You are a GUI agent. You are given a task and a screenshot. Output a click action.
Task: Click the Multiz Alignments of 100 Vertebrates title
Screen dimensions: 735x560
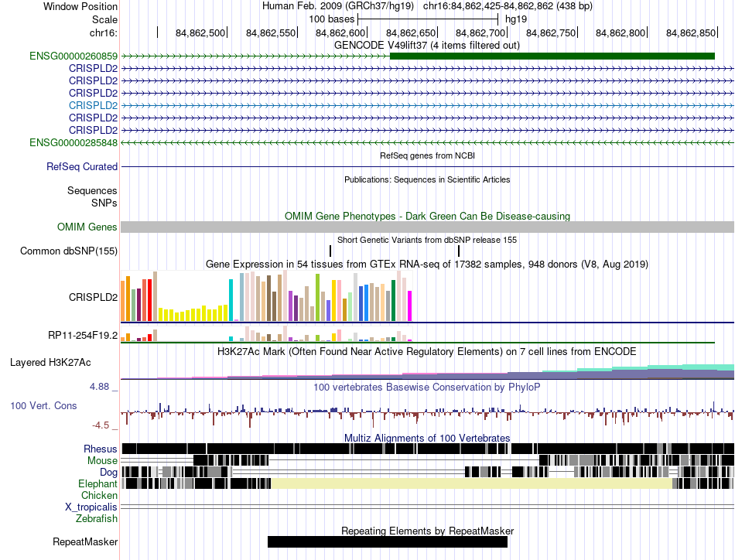[x=427, y=438]
